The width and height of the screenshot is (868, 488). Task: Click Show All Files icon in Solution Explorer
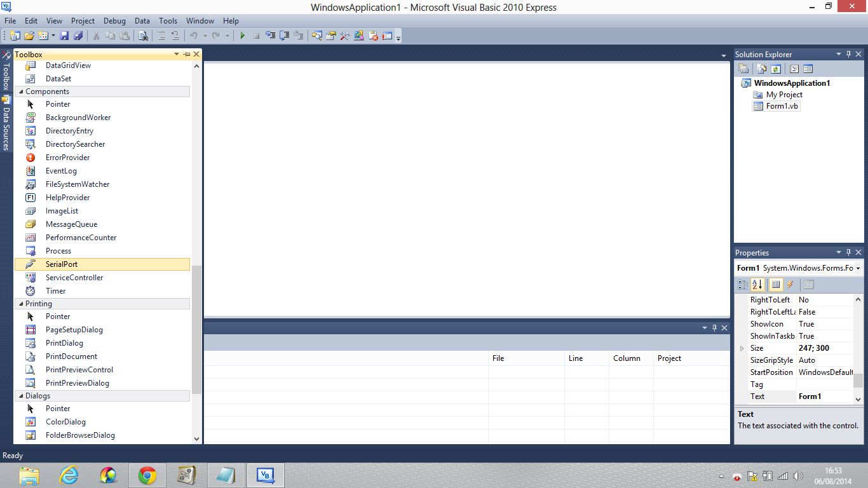(761, 69)
